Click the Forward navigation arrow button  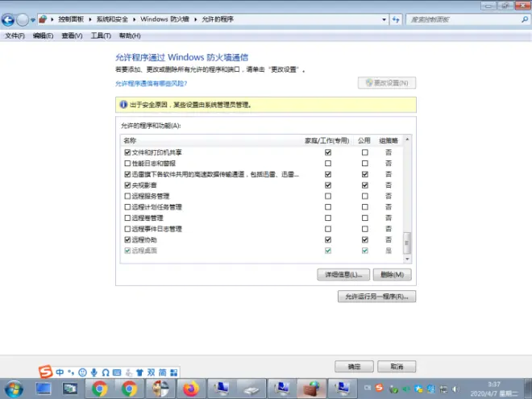pyautogui.click(x=23, y=19)
